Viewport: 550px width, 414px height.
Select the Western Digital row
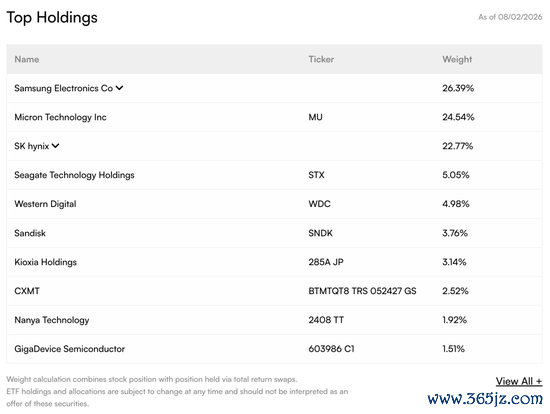click(x=274, y=204)
